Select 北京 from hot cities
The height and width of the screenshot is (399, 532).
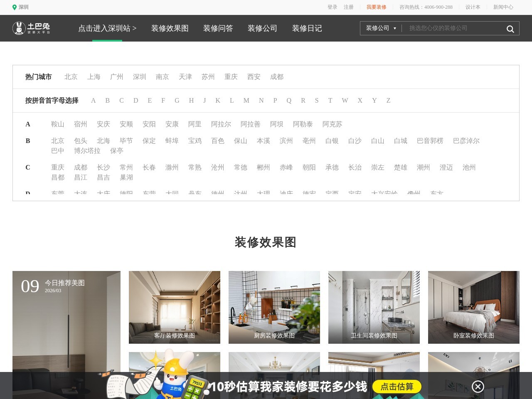pyautogui.click(x=71, y=76)
